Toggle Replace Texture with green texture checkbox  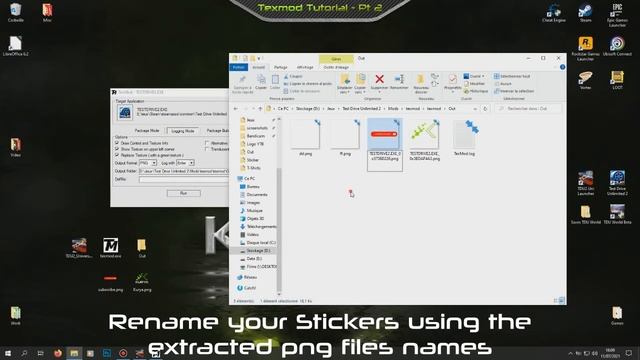[x=117, y=156]
